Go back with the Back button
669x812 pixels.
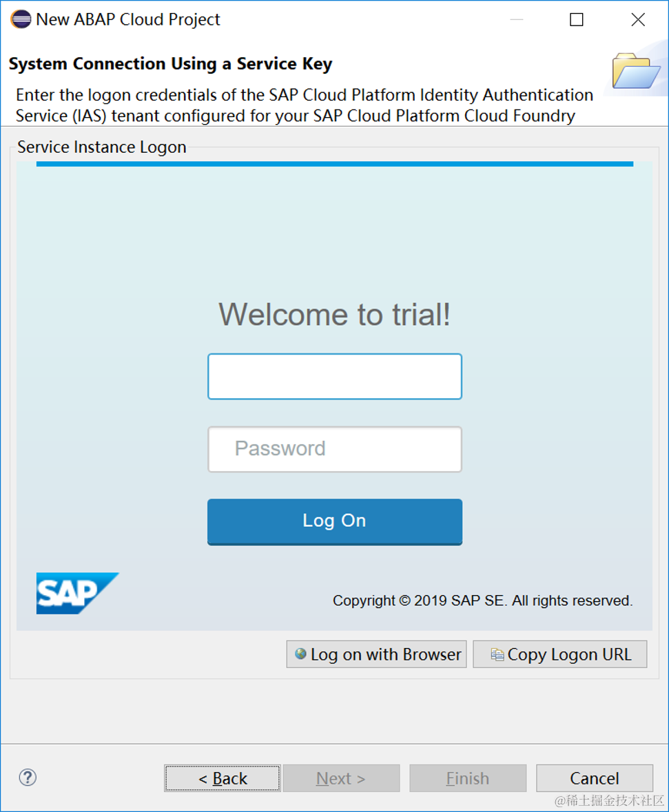pos(223,778)
